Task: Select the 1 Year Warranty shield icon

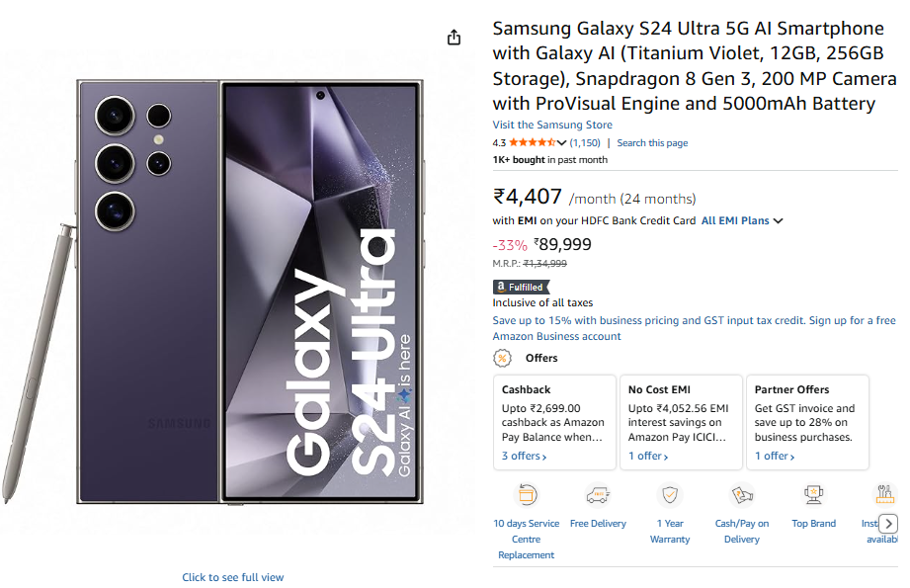Action: pos(670,495)
